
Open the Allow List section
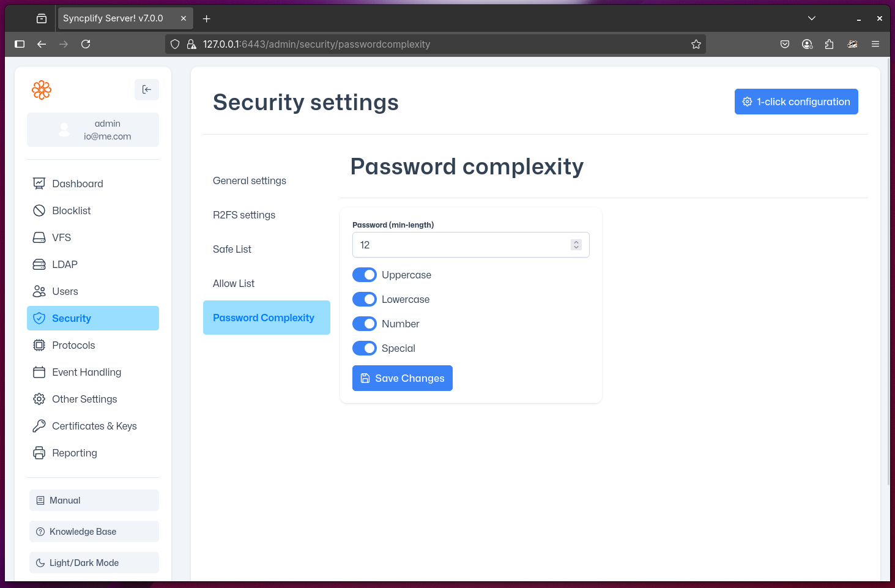coord(234,283)
